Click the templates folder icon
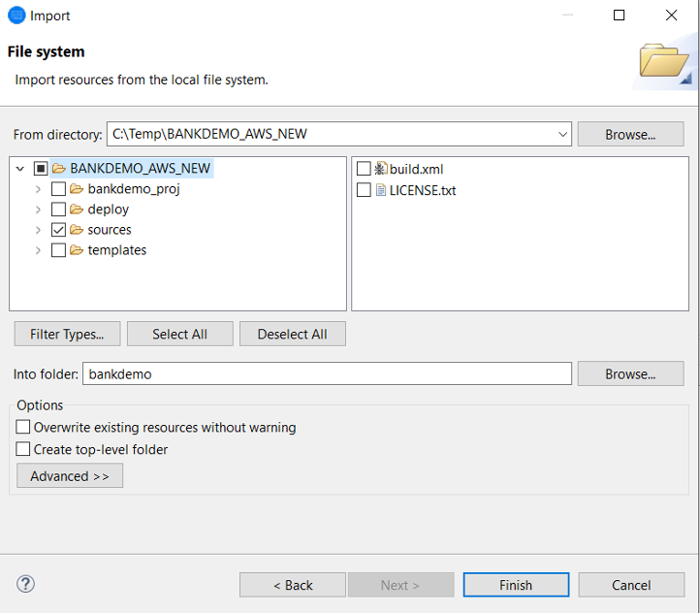 point(77,250)
